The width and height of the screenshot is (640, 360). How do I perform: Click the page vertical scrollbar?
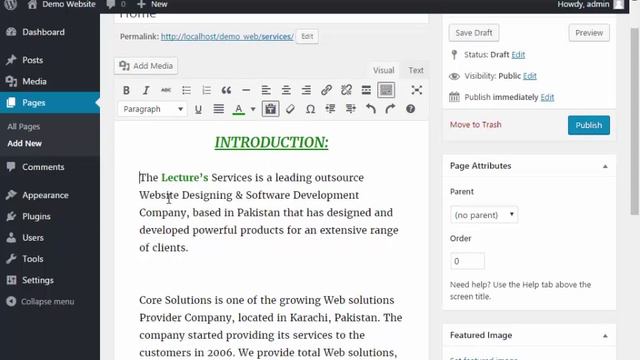tap(634, 121)
